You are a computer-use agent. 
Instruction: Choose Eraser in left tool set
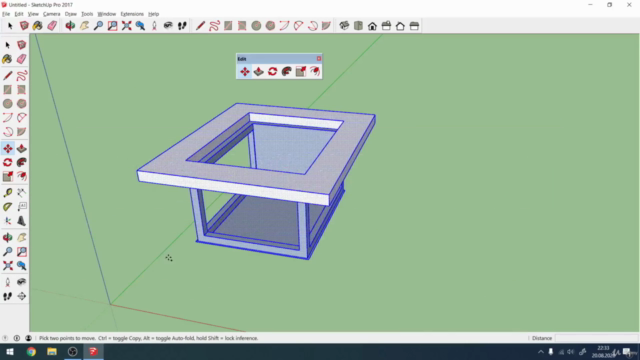click(x=22, y=59)
